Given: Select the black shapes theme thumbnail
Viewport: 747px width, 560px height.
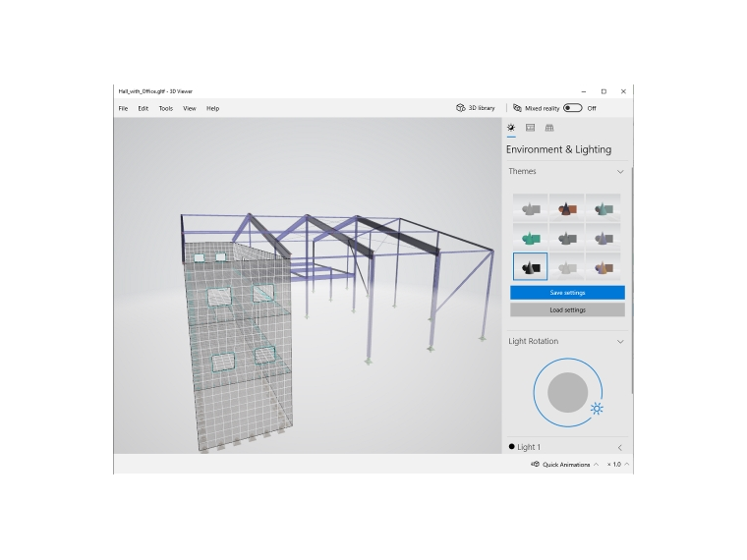Looking at the screenshot, I should (x=530, y=266).
